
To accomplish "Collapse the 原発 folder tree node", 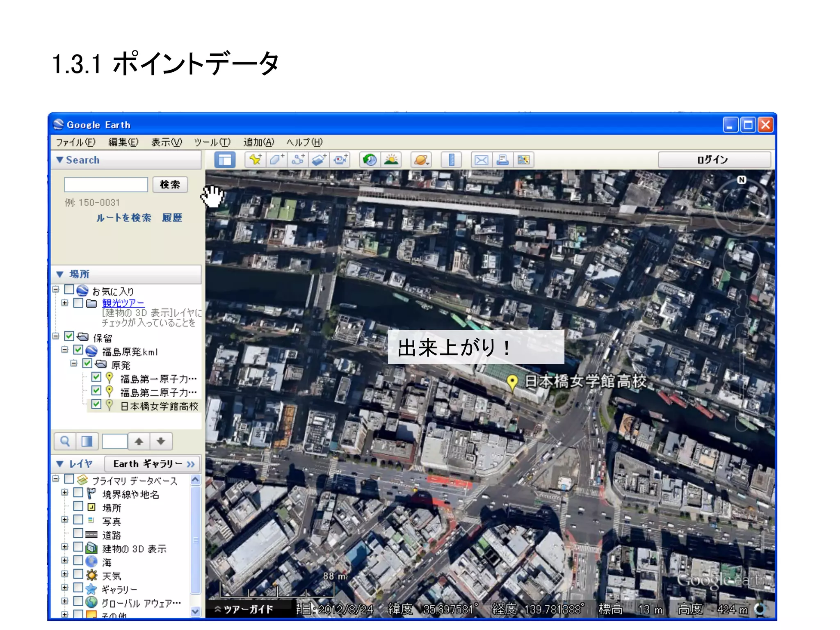I will 73,363.
